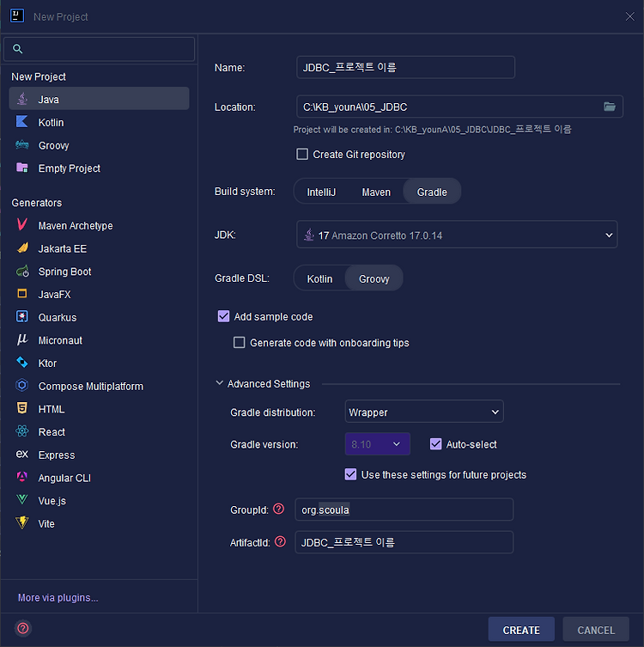
Task: Click the project Name field
Action: pos(405,67)
